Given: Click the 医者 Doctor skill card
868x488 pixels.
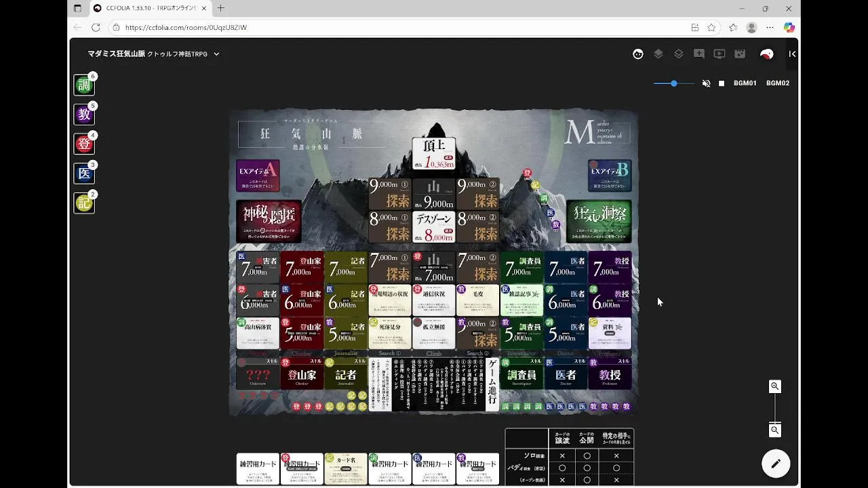Looking at the screenshot, I should 566,373.
